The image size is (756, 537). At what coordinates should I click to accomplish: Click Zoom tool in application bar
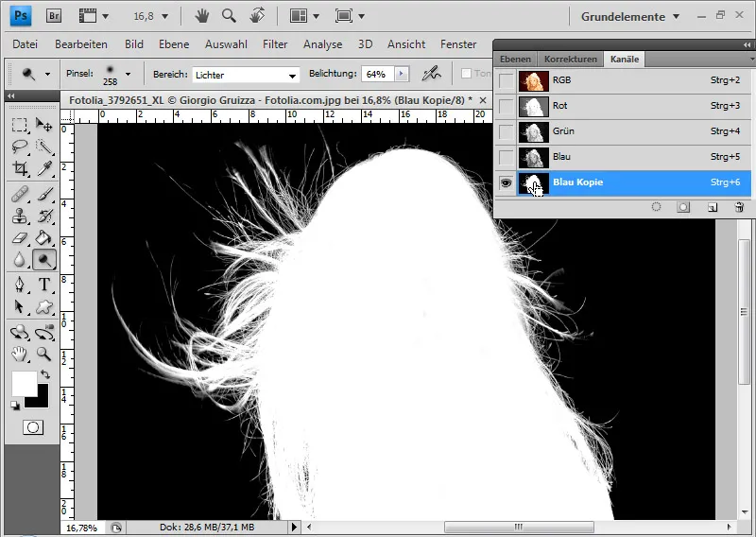coord(229,16)
